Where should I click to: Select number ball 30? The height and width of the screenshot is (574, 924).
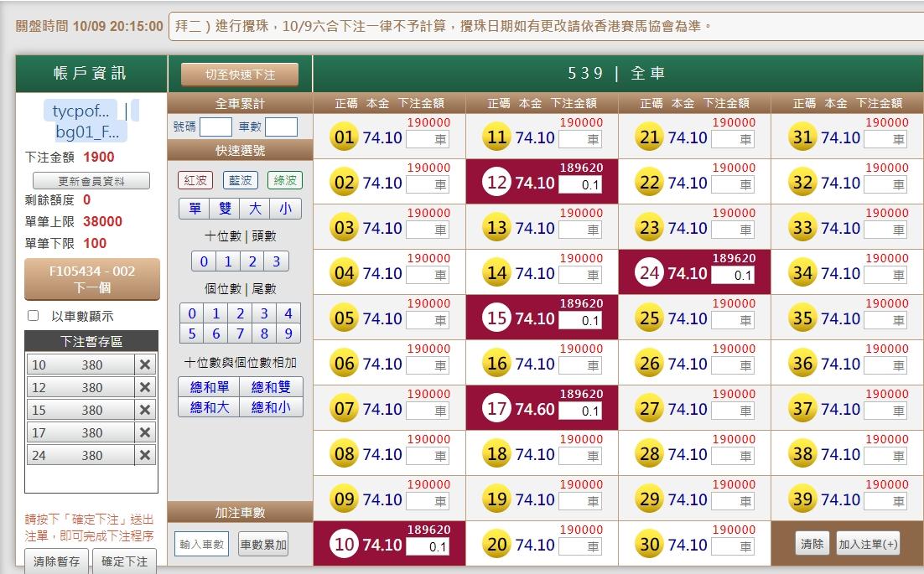click(649, 545)
